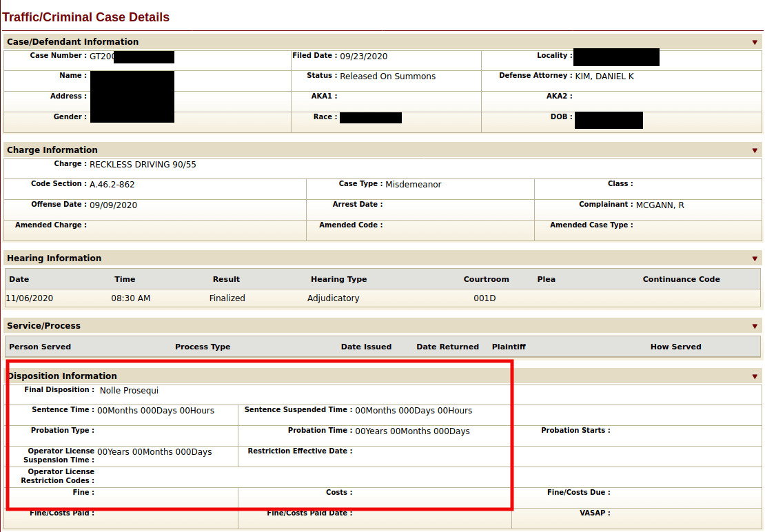The width and height of the screenshot is (765, 532).
Task: Select final disposition Nolle Prosequi
Action: click(x=129, y=391)
